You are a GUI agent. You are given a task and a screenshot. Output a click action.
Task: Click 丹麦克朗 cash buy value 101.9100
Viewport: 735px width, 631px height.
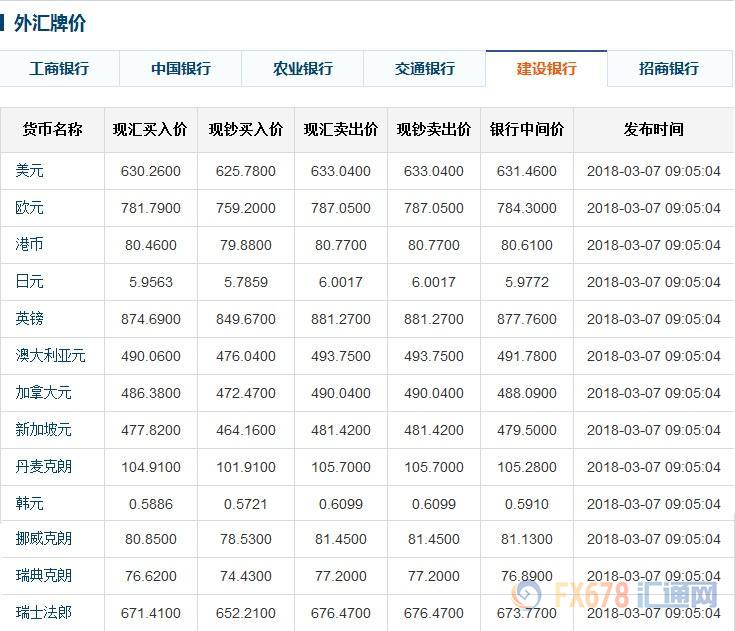pyautogui.click(x=246, y=467)
